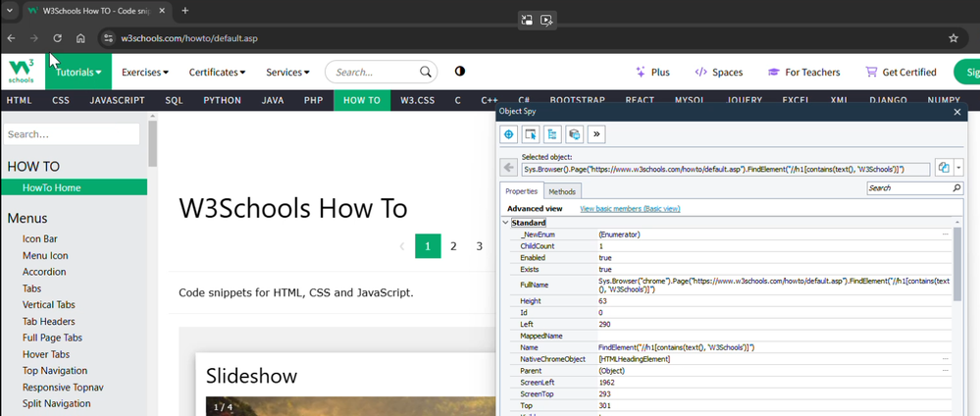Select JAVASCRIPT in the top navigation bar
Viewport: 980px width, 416px height.
[x=117, y=100]
